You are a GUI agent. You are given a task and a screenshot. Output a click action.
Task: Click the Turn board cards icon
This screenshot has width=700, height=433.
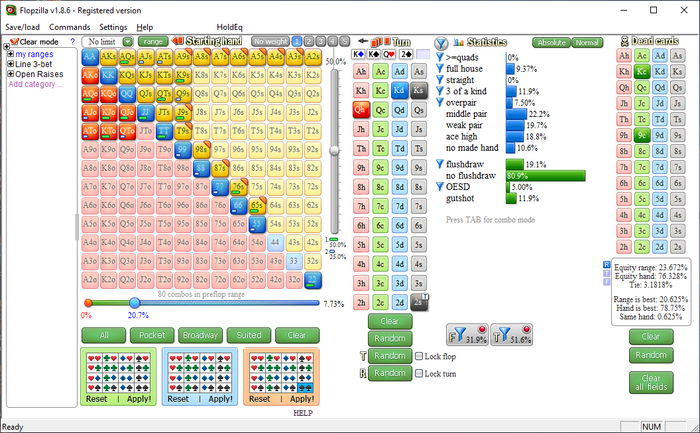(x=380, y=42)
